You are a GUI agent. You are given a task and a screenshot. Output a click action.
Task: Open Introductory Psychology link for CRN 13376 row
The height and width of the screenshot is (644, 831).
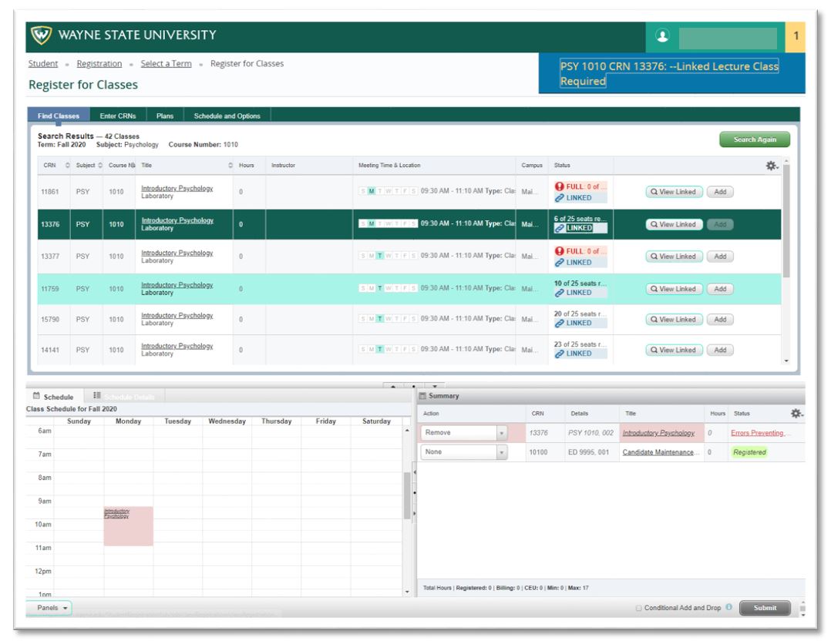point(177,220)
